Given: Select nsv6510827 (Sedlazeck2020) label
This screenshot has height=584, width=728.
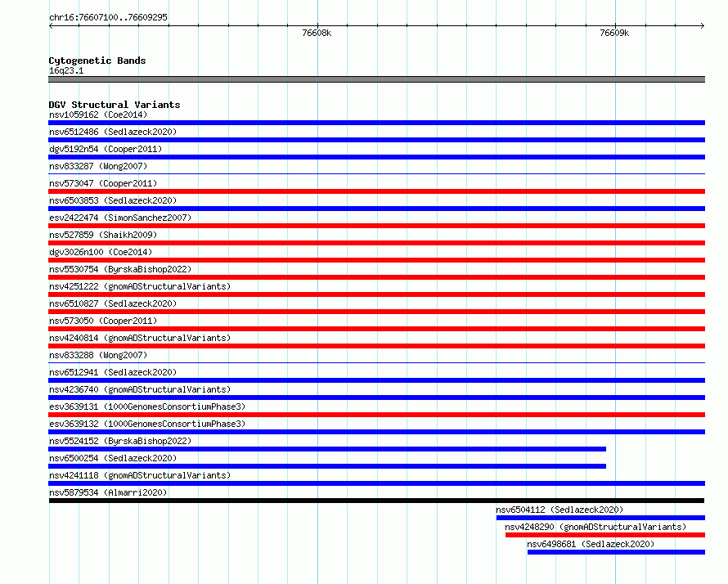Looking at the screenshot, I should tap(113, 303).
